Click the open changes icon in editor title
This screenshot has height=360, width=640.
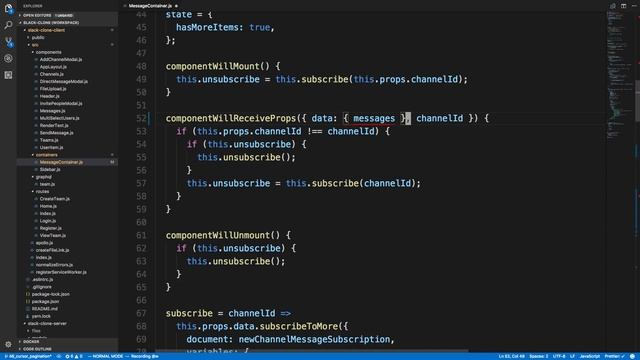click(613, 6)
